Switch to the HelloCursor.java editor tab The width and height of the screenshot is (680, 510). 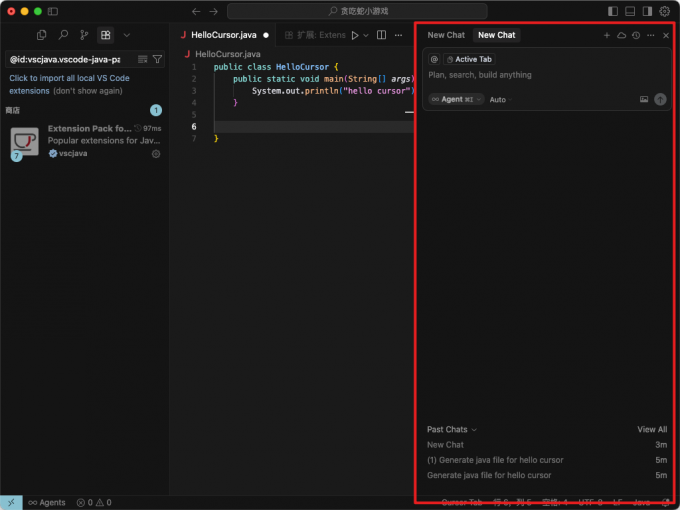(223, 35)
